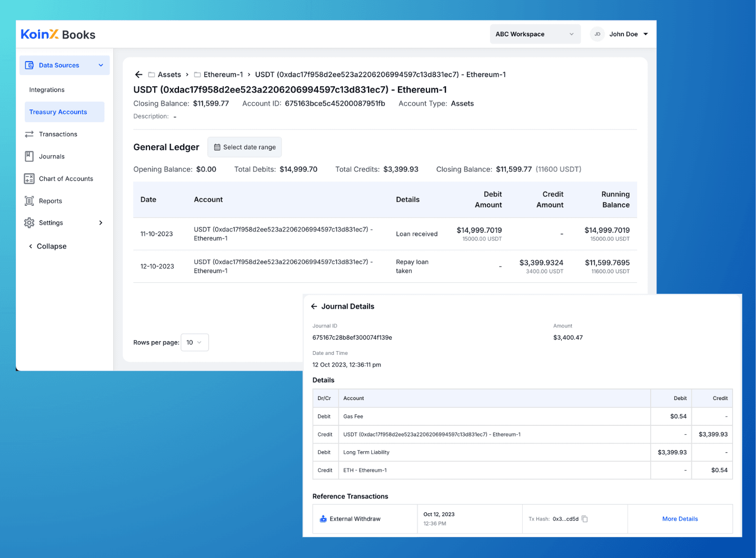Open the ABC Workspace dropdown
Viewport: 756px width, 558px height.
click(x=535, y=34)
